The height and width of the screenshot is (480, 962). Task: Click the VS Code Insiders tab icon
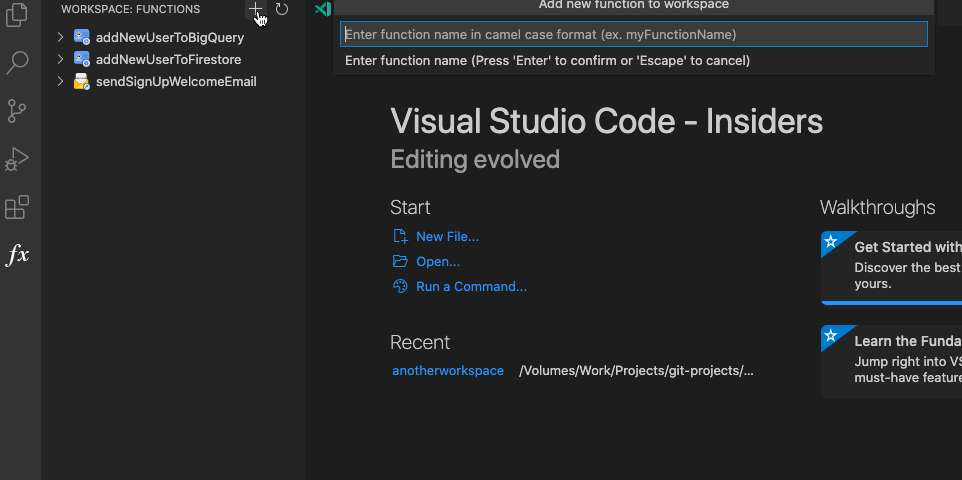[322, 9]
